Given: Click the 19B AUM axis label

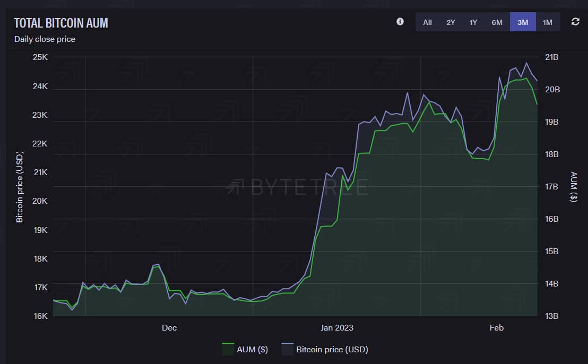Looking at the screenshot, I should (551, 122).
